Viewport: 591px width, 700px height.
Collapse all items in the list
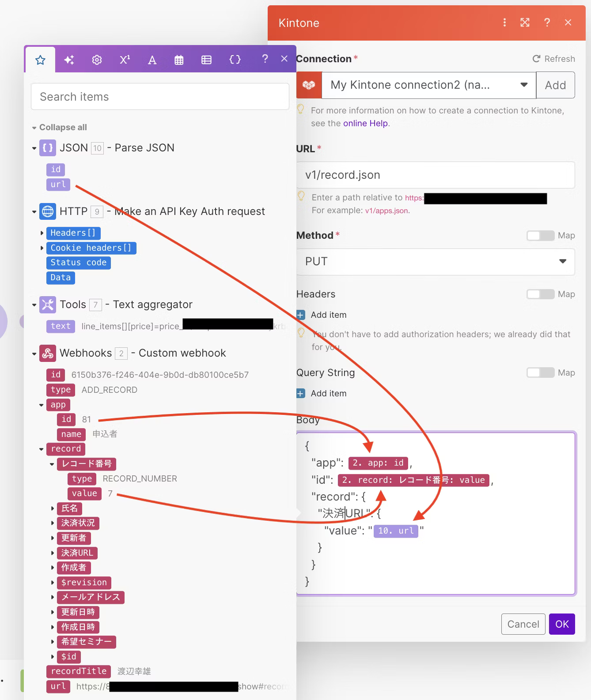(x=59, y=127)
